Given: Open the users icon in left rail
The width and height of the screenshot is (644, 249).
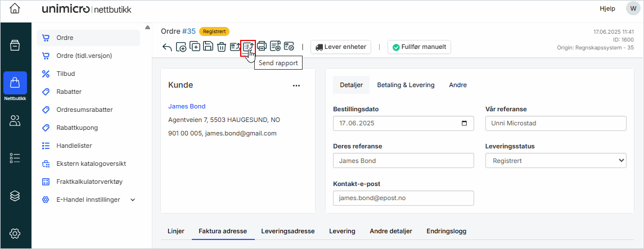Looking at the screenshot, I should 15,120.
